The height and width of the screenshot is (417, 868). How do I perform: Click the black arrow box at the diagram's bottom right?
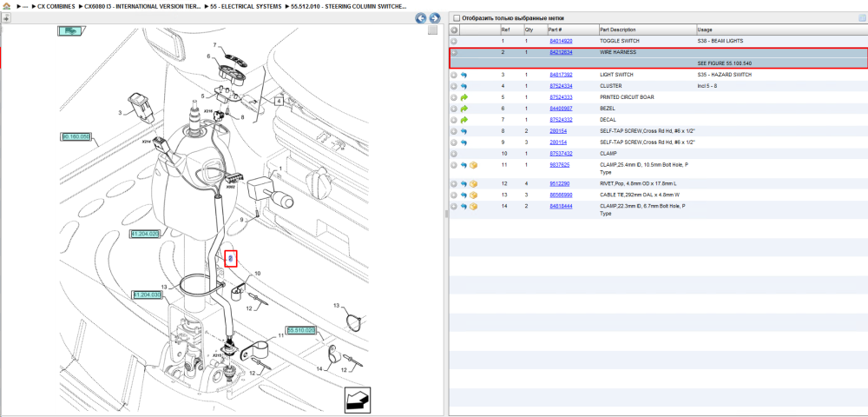357,399
